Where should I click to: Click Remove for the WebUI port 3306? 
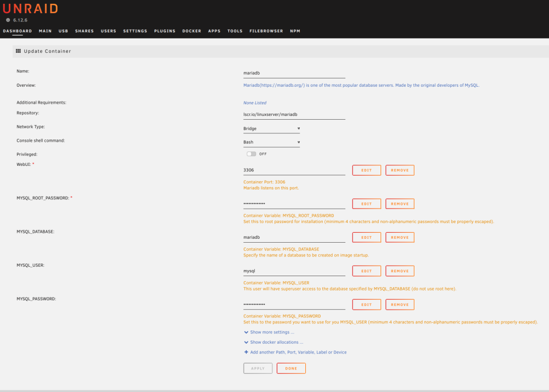[x=400, y=170]
